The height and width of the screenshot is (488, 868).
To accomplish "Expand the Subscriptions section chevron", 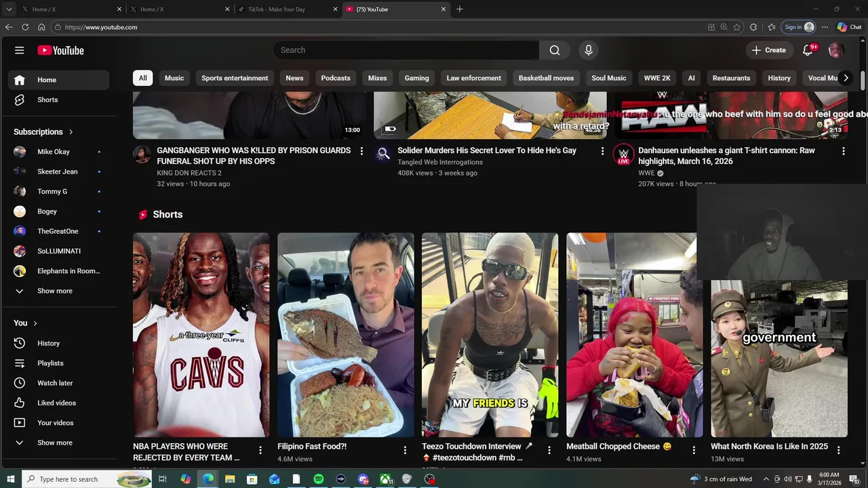I will (x=71, y=132).
